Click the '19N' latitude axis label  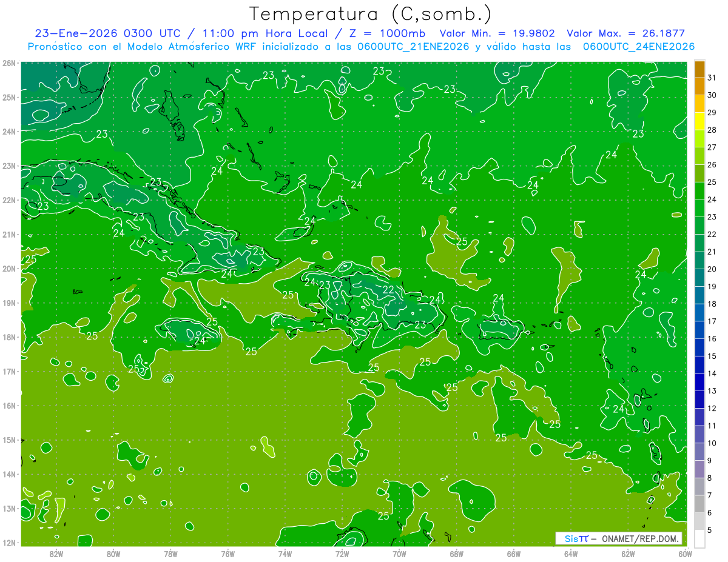pyautogui.click(x=8, y=303)
